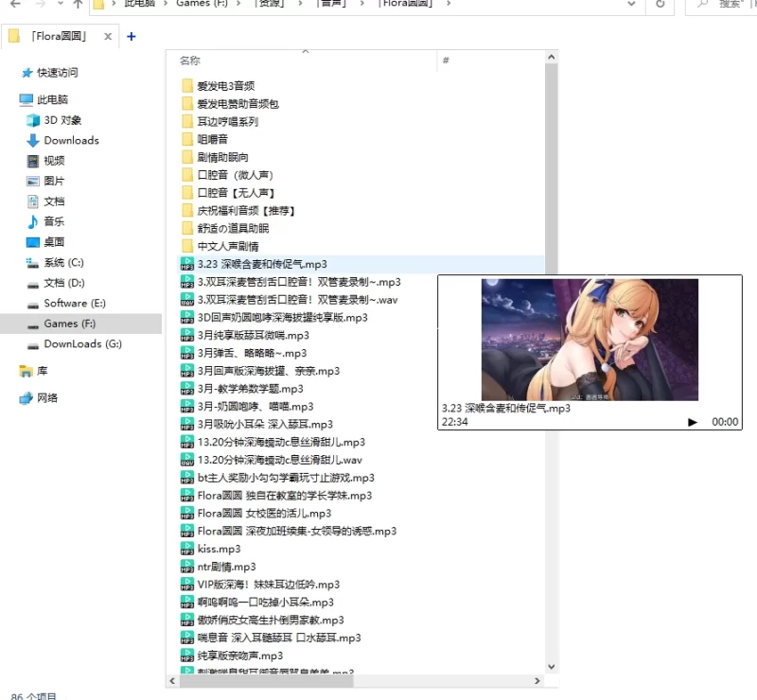Click the preview thumbnail image
Viewport: 757px width, 700px height.
pyautogui.click(x=590, y=340)
